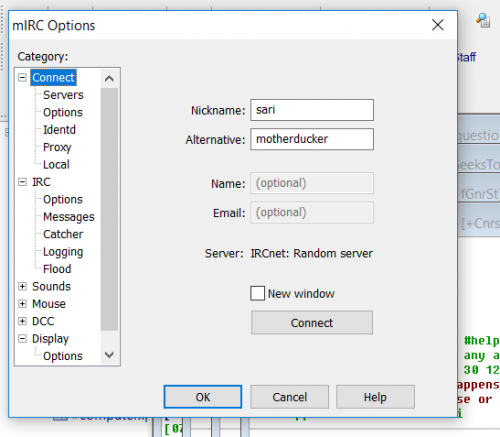The width and height of the screenshot is (500, 437).
Task: Select Connect in the category tree
Action: click(53, 78)
